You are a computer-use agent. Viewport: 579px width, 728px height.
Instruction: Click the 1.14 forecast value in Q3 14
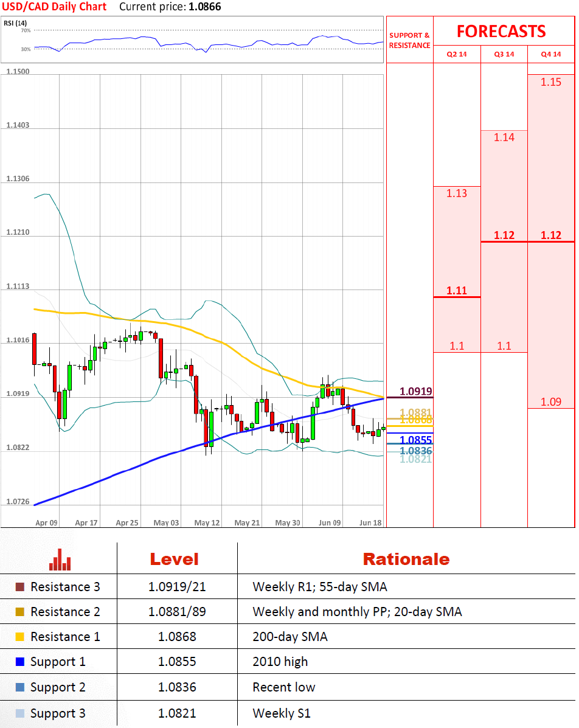coord(504,137)
